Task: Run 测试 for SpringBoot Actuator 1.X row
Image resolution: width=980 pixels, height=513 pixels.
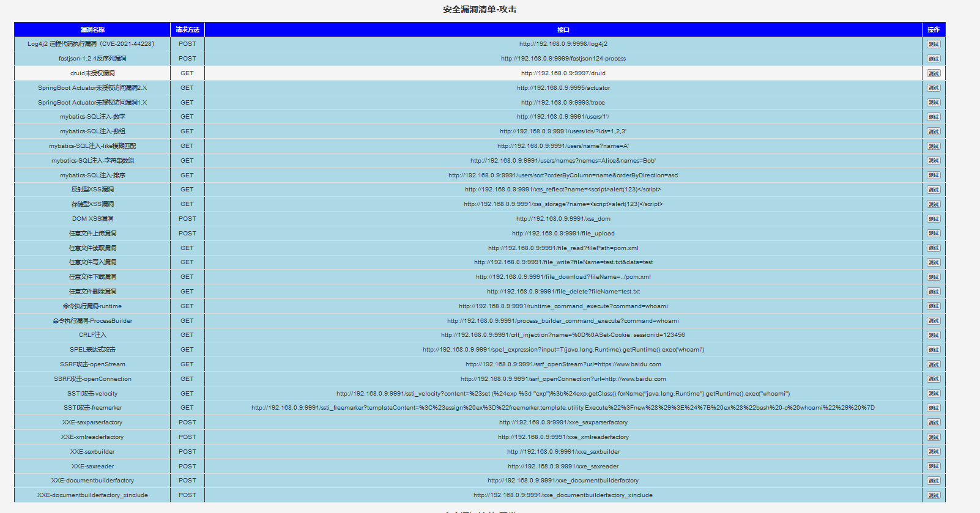Action: tap(934, 103)
